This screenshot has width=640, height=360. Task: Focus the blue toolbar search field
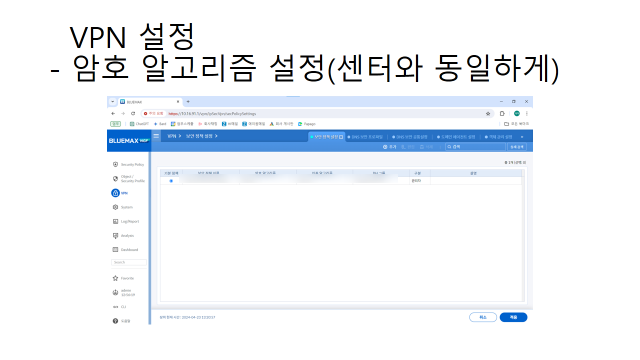(475, 147)
